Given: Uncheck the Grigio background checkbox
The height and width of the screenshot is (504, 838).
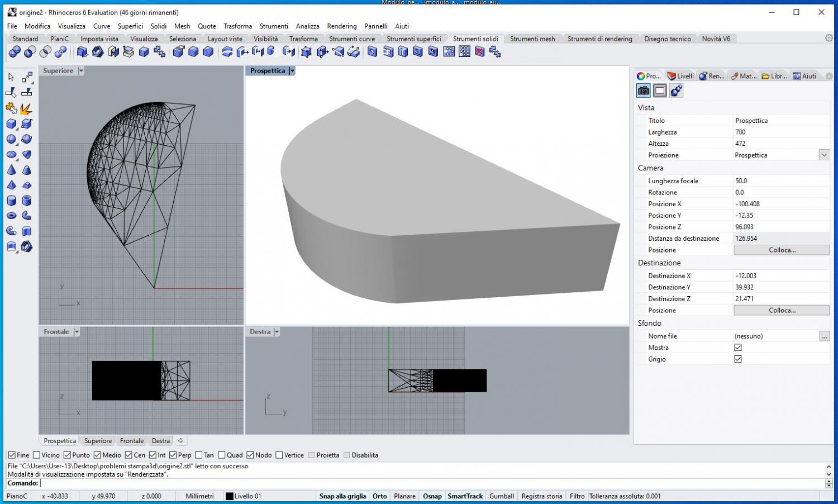Looking at the screenshot, I should pos(738,359).
